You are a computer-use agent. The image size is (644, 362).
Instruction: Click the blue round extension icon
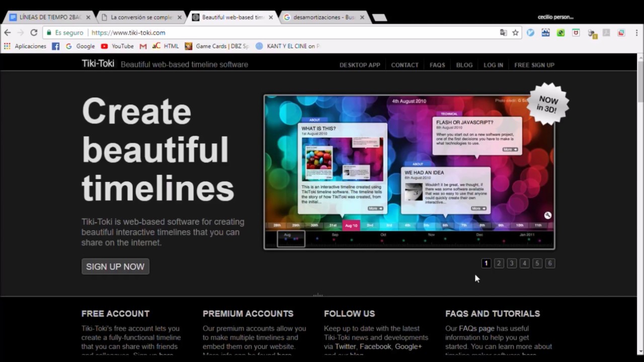[530, 33]
